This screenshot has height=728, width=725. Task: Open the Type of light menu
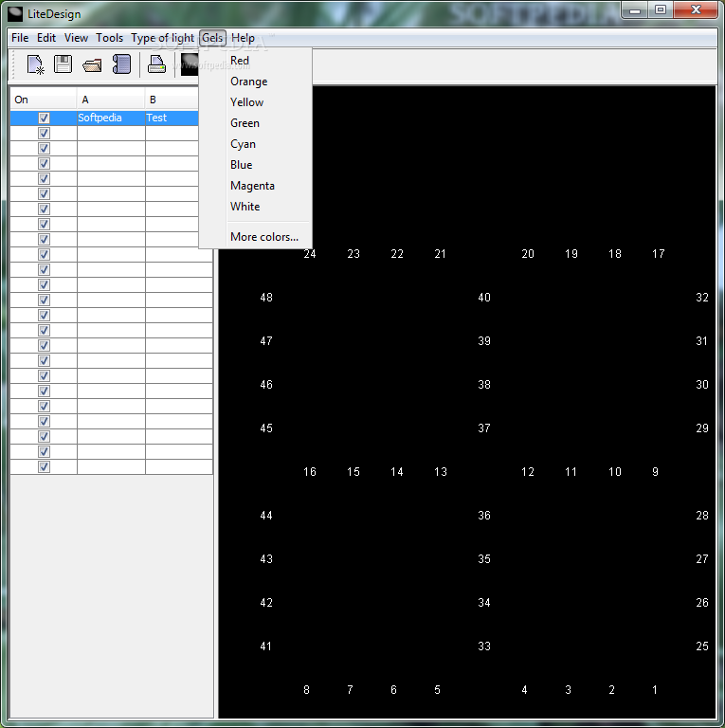162,38
